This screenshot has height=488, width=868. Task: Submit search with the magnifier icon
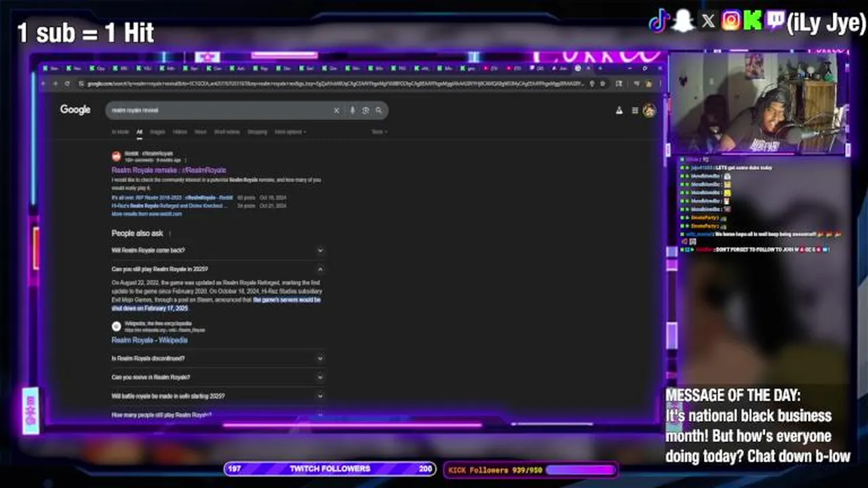click(378, 110)
